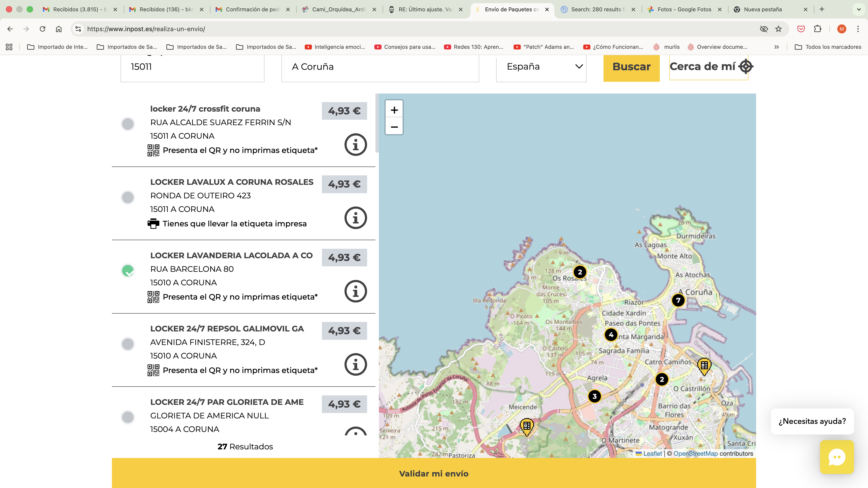Click the yellow Buscar button

631,67
